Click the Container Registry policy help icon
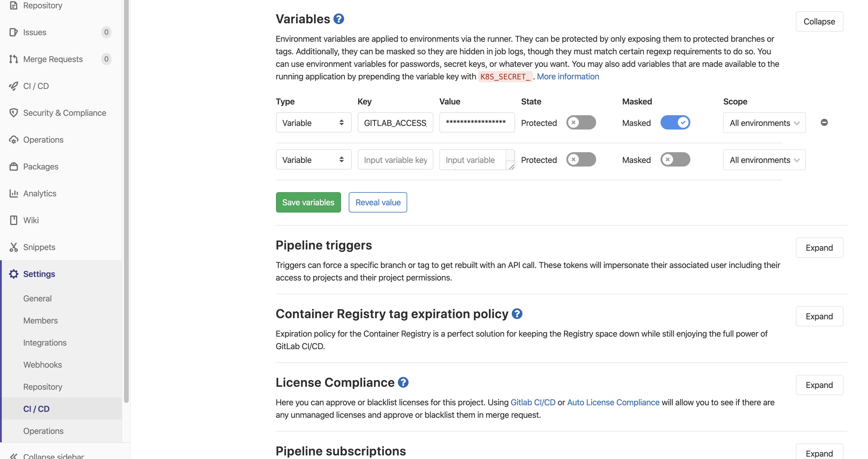Viewport: 868px width, 459px height. [517, 314]
